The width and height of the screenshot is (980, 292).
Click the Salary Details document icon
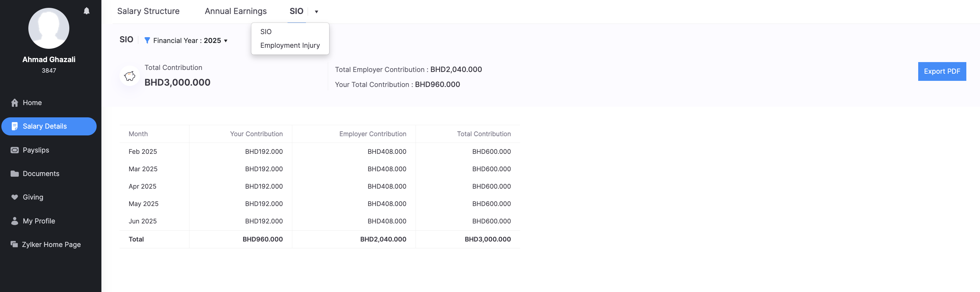[x=14, y=126]
